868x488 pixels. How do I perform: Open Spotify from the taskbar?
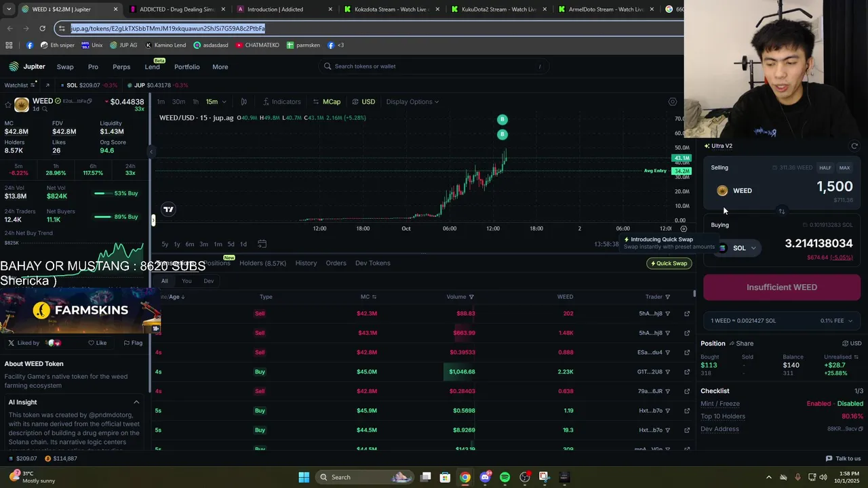(505, 477)
